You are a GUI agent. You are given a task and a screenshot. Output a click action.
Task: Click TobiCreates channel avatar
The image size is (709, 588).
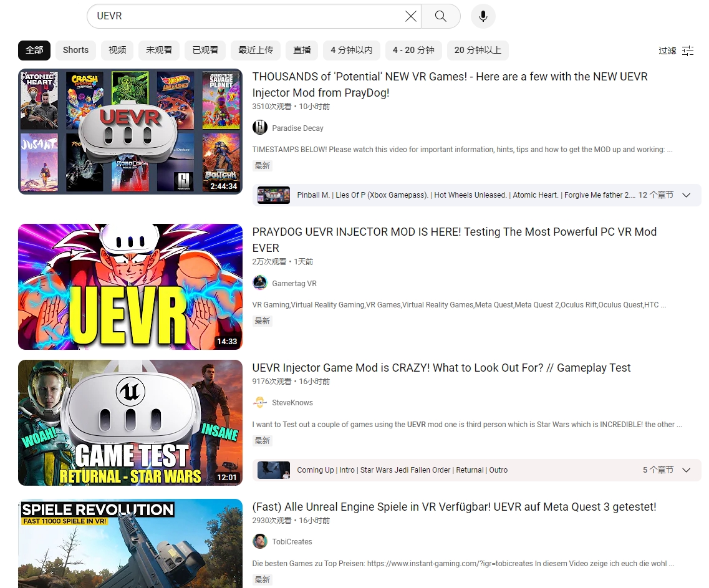point(260,541)
